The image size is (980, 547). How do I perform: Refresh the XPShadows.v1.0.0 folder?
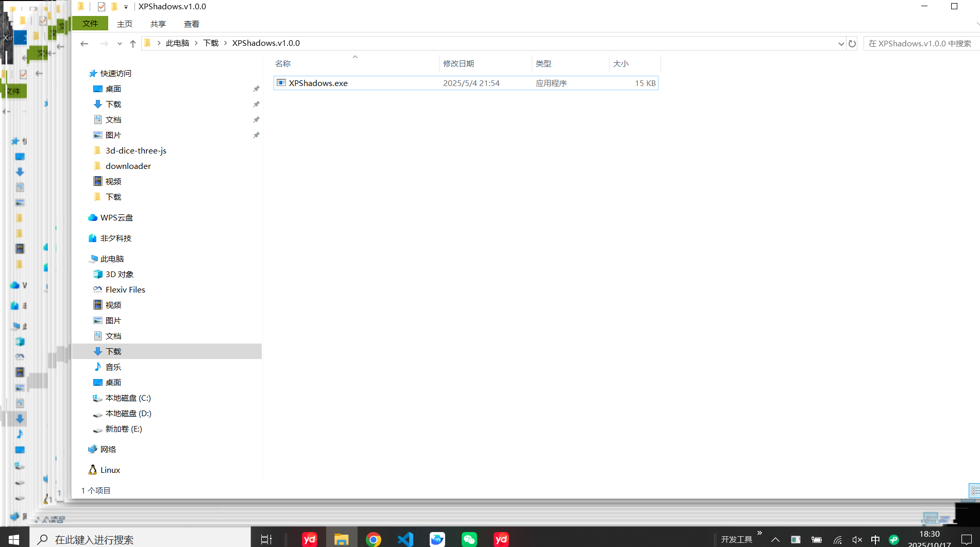852,44
